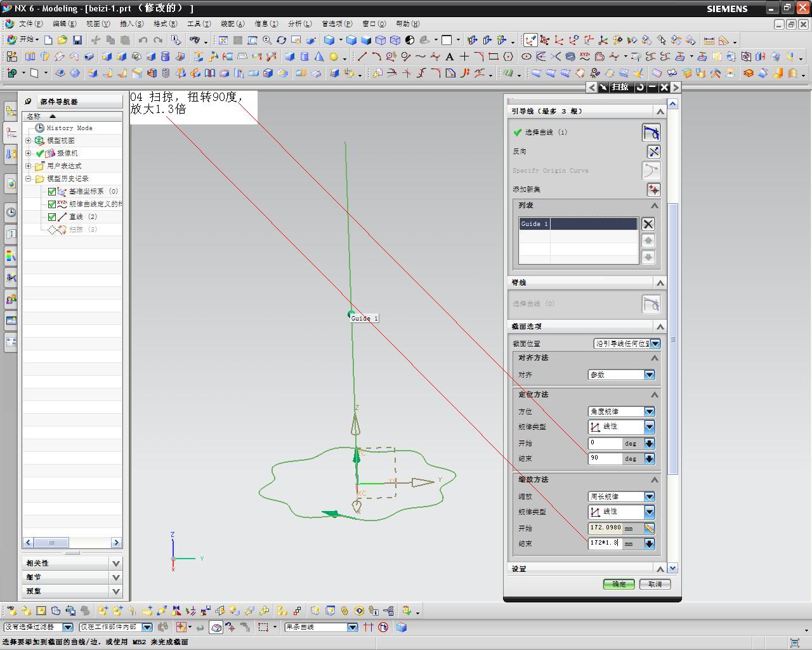Sort the navigator by the 名称 column header
Image resolution: width=812 pixels, height=650 pixels.
coord(72,116)
